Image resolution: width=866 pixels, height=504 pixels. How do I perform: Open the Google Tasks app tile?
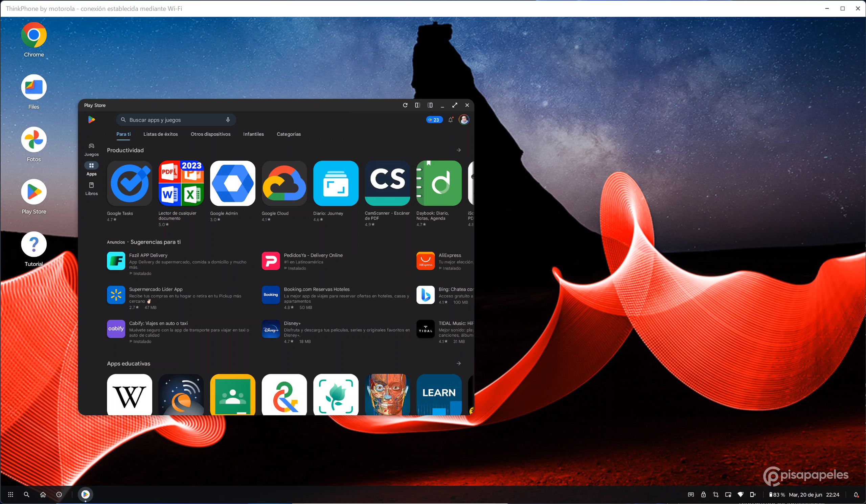point(129,183)
